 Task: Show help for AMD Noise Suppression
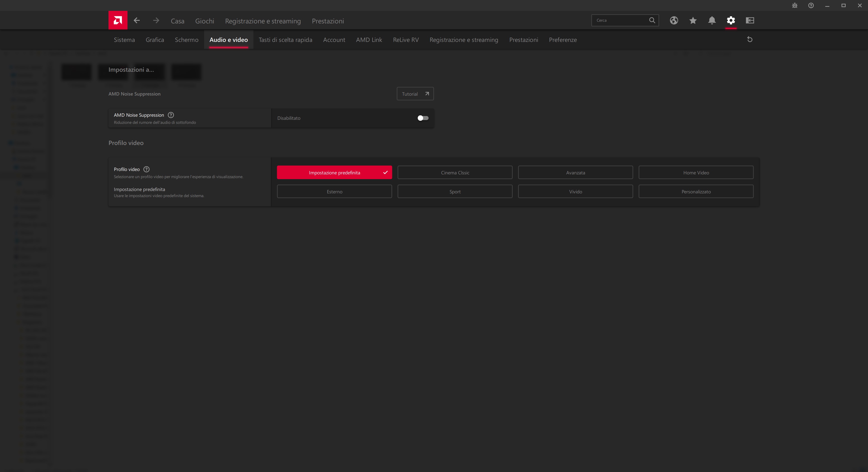tap(171, 115)
